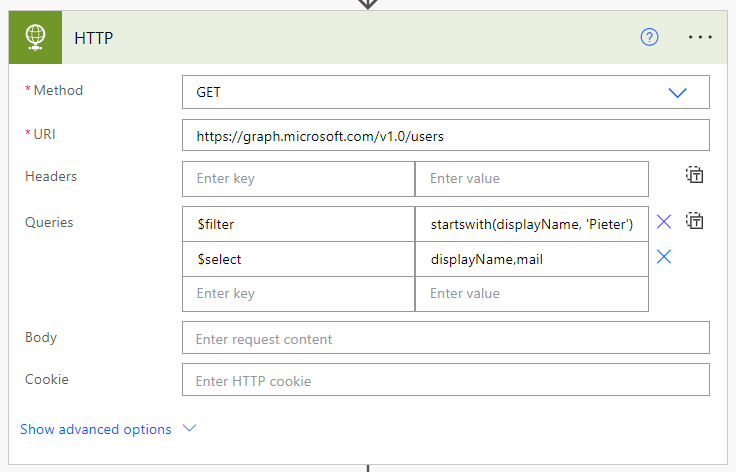
Task: Remove the $filter query row
Action: [x=664, y=221]
